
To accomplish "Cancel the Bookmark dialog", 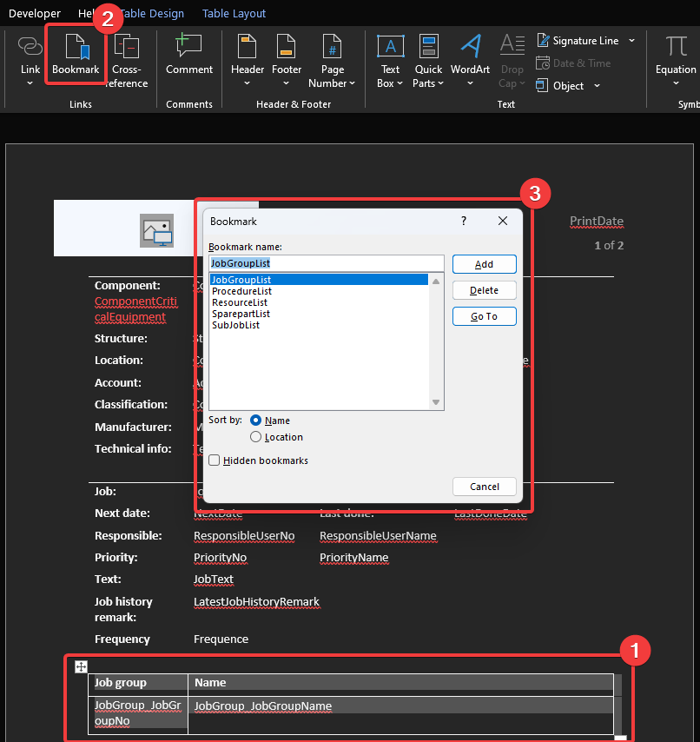I will [x=485, y=487].
